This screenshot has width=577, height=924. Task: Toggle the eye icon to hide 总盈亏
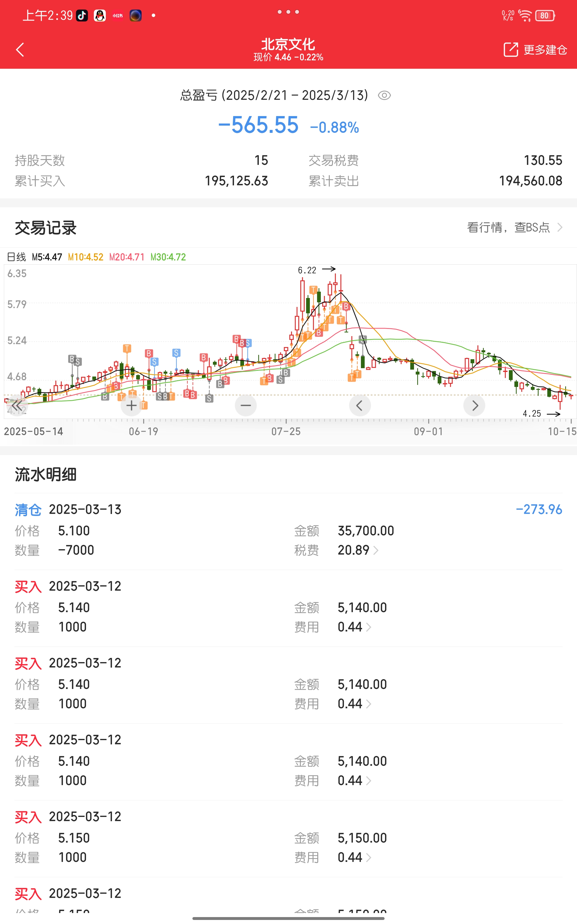(x=384, y=96)
